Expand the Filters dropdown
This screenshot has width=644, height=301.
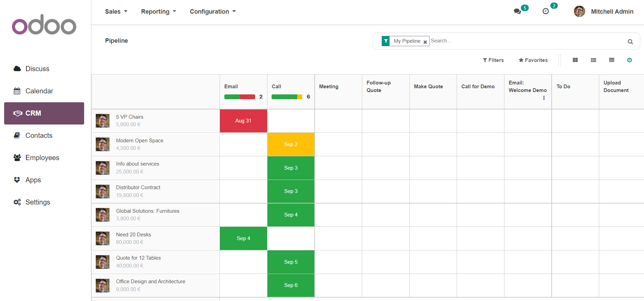point(493,60)
